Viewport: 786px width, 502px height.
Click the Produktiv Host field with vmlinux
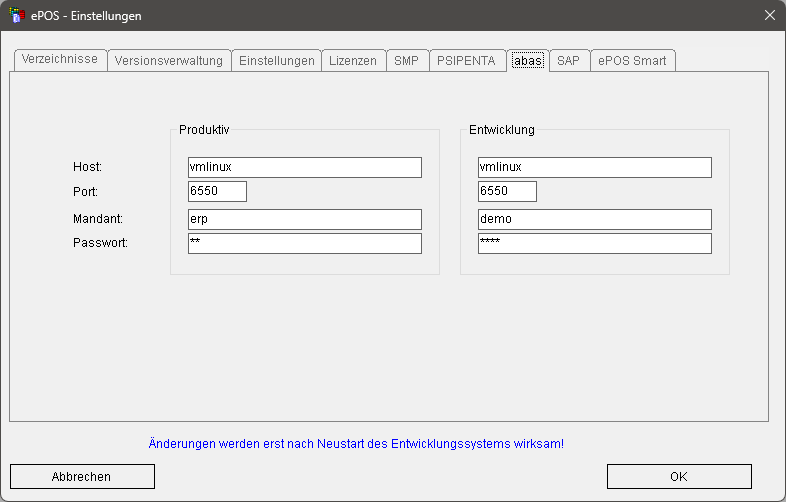tap(305, 168)
